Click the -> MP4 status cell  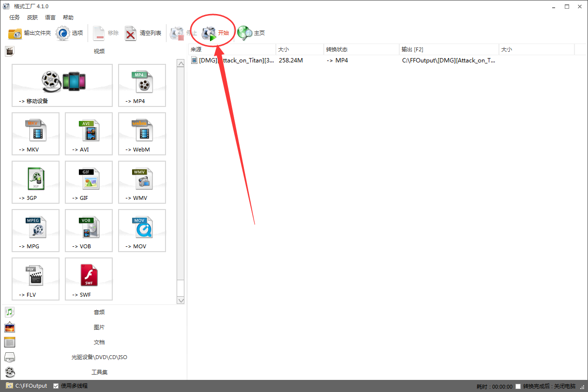click(x=337, y=60)
